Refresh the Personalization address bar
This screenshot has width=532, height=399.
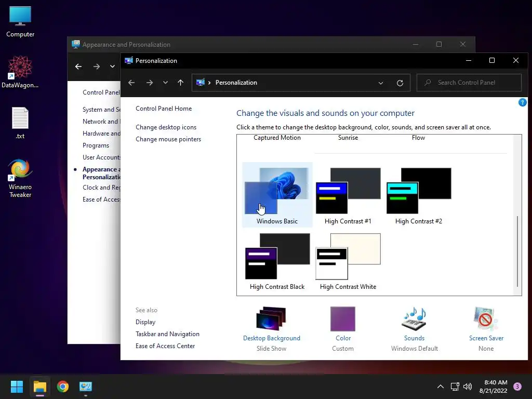tap(400, 83)
